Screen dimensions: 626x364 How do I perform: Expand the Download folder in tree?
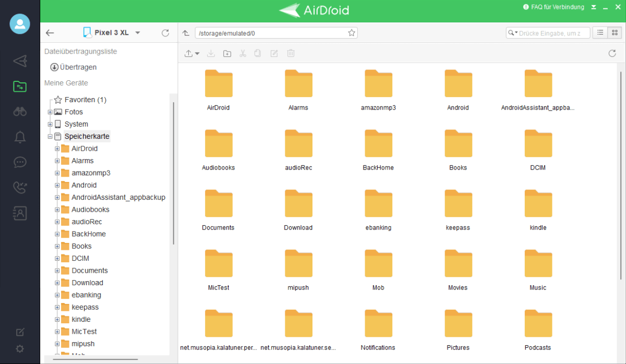pos(57,283)
